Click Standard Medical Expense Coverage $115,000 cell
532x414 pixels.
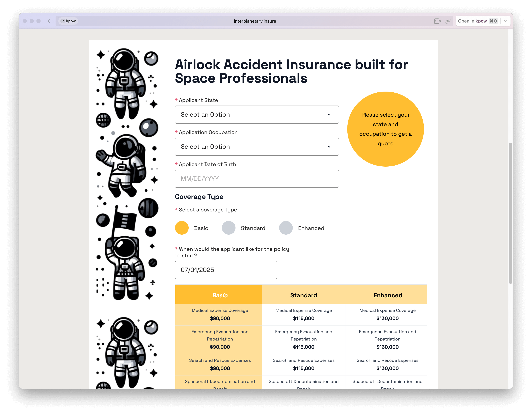303,315
